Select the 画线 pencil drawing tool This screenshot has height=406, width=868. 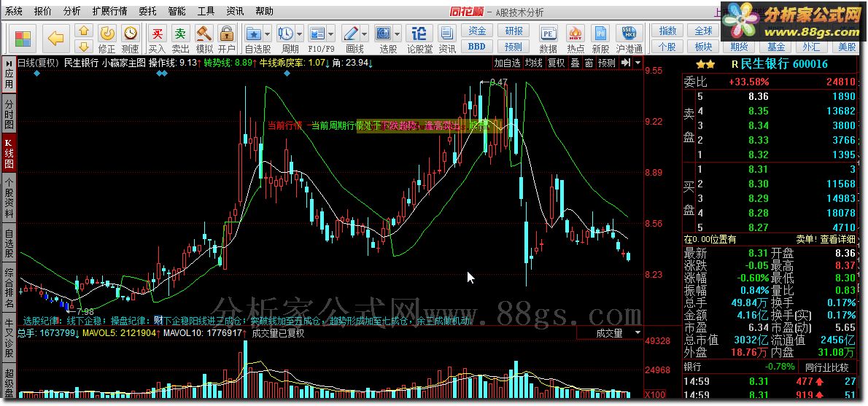click(351, 33)
